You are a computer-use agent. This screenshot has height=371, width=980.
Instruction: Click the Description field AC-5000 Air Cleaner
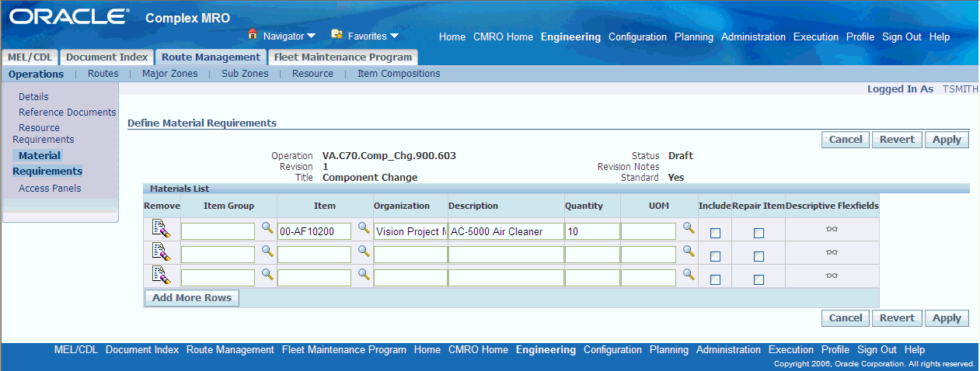pos(506,231)
